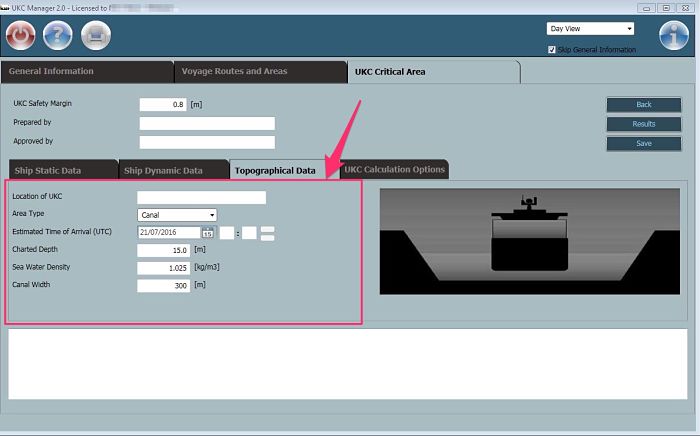
Task: Toggle Skip General Information checkbox
Action: pos(552,49)
